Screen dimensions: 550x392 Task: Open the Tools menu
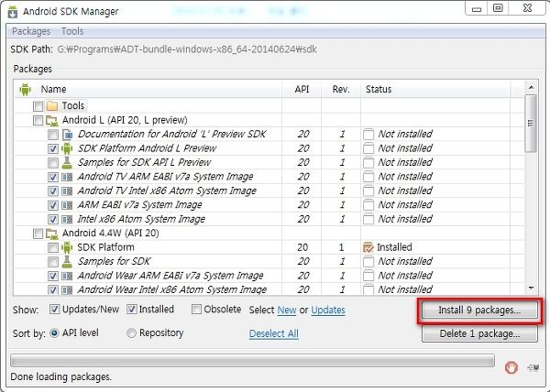click(72, 31)
